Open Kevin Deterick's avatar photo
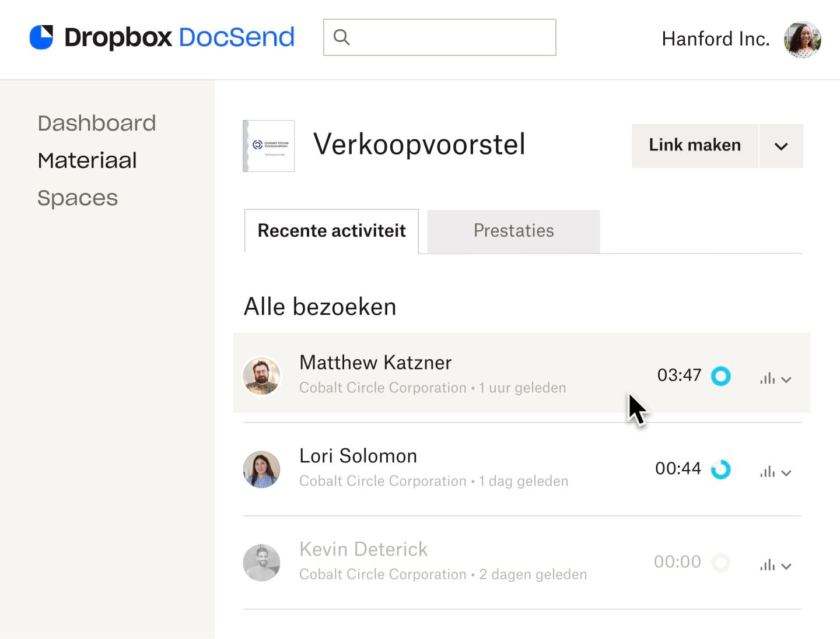This screenshot has height=639, width=840. 261,563
